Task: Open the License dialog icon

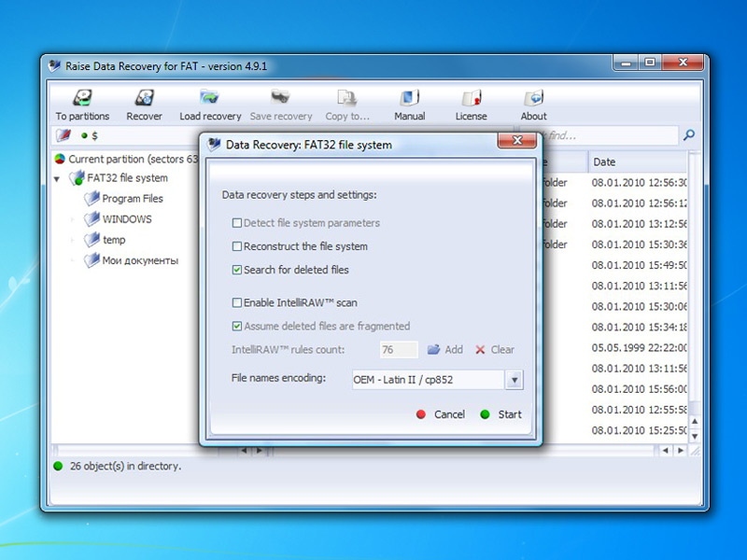Action: click(472, 98)
